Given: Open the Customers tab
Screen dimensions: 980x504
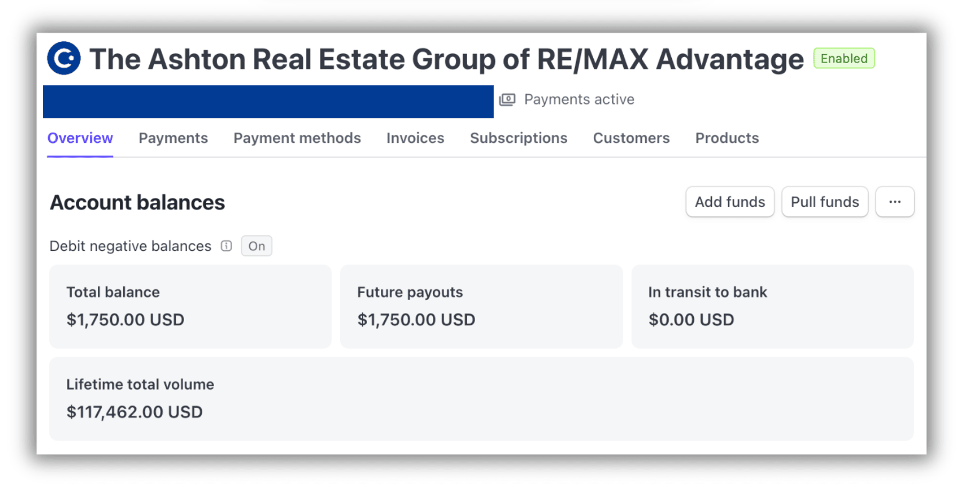Looking at the screenshot, I should point(631,138).
